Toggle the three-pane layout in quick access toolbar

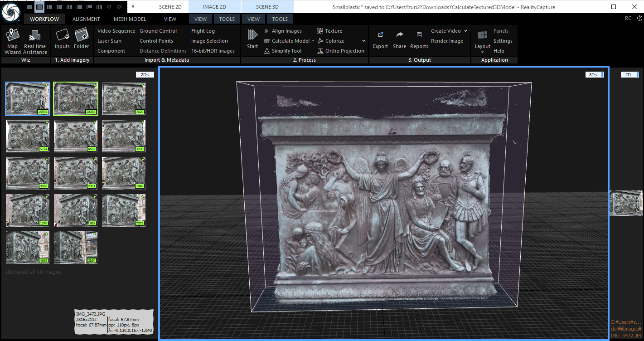coord(39,7)
